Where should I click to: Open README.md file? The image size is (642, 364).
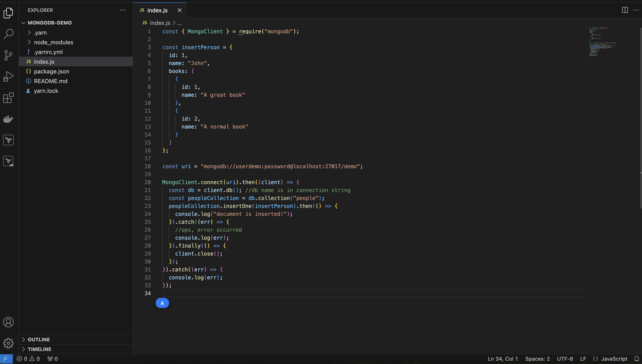76,81
